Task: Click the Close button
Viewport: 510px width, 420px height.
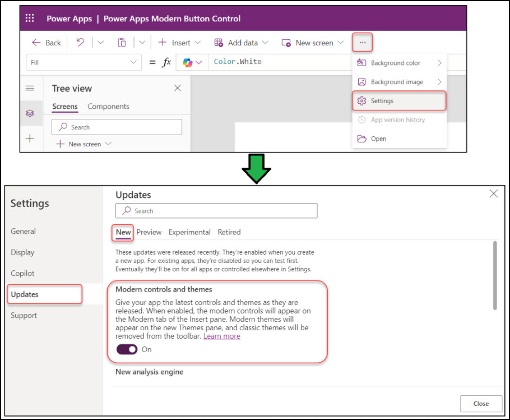Action: pyautogui.click(x=481, y=404)
